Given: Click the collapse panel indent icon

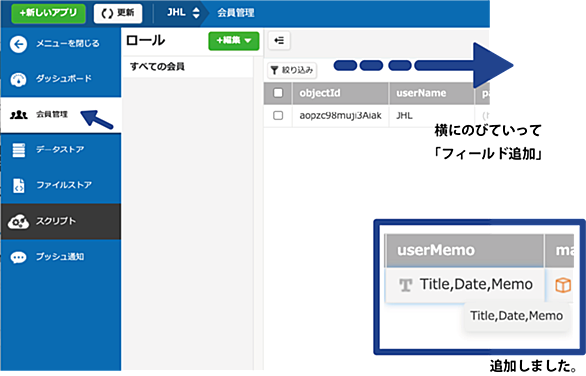Looking at the screenshot, I should point(279,40).
